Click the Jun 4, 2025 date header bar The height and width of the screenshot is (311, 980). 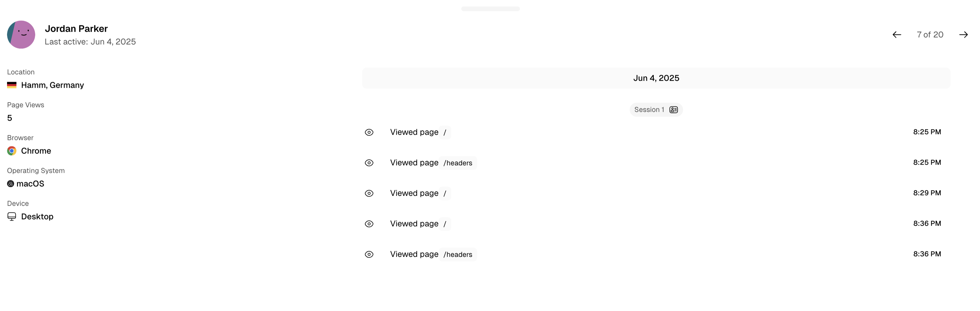656,78
